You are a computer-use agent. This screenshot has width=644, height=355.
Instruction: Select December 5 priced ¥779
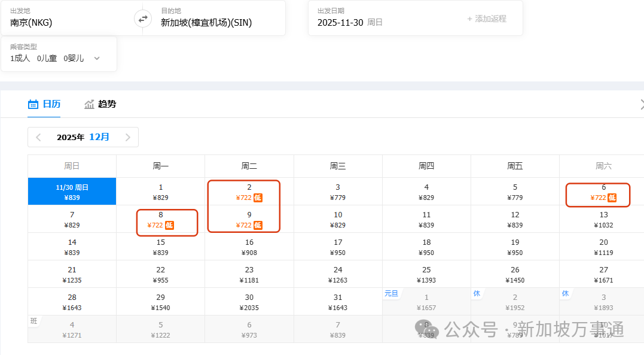tap(515, 192)
